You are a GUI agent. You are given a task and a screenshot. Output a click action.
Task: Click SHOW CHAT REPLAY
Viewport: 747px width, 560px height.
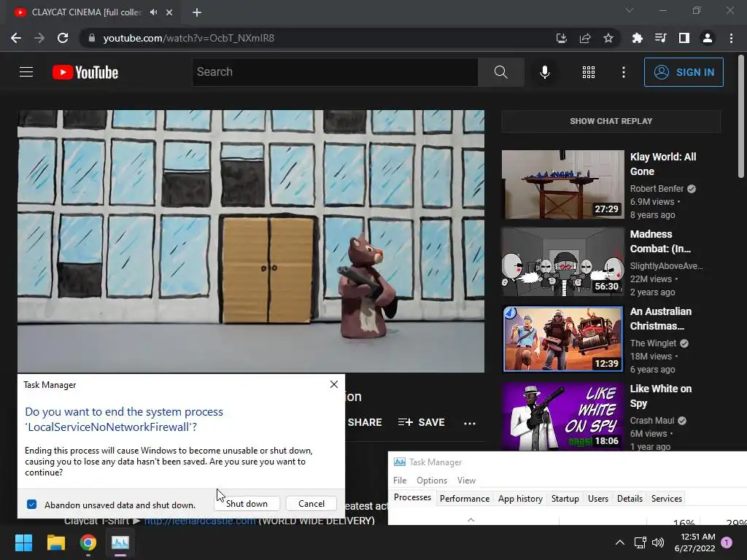point(611,121)
